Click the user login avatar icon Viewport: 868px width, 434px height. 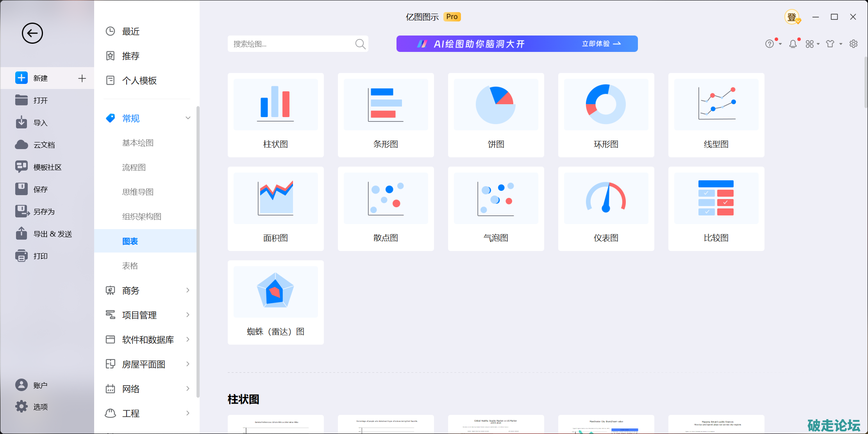point(792,17)
